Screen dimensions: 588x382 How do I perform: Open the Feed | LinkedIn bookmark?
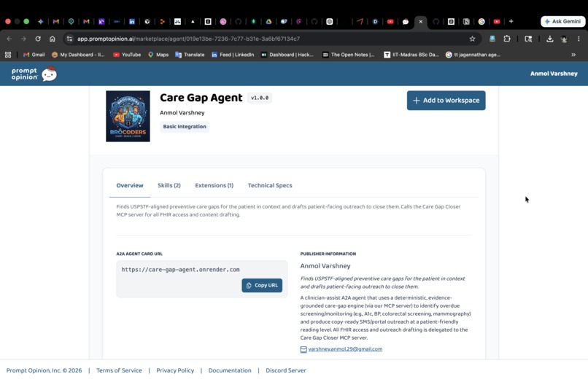tap(233, 55)
